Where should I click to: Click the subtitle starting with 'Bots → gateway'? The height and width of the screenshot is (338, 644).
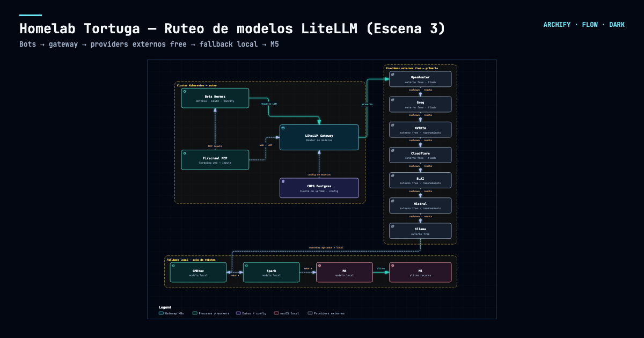click(x=149, y=44)
